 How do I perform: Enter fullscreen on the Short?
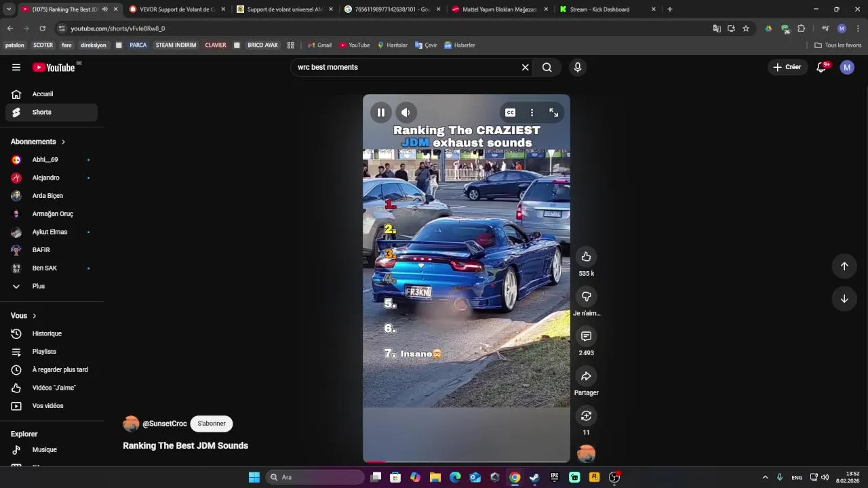(x=553, y=113)
